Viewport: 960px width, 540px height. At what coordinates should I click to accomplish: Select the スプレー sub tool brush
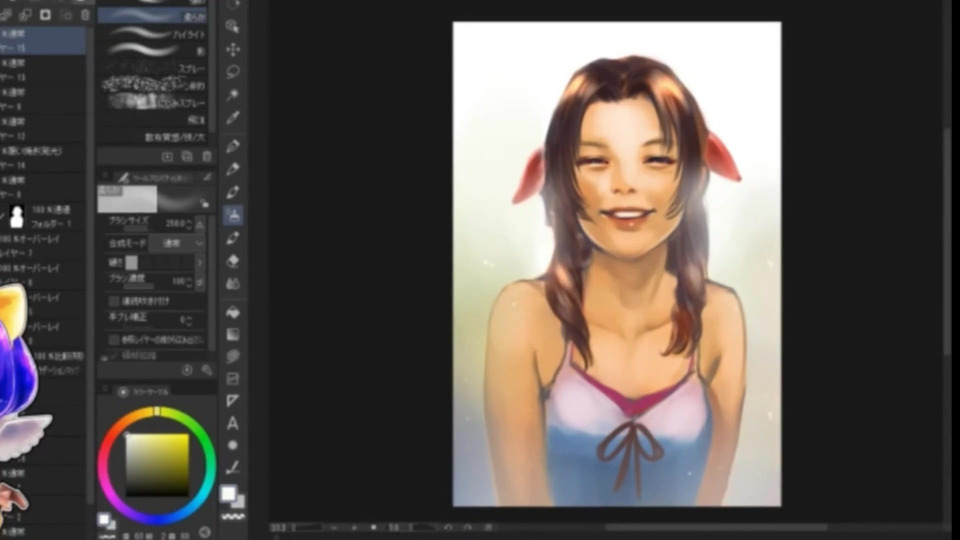pyautogui.click(x=153, y=69)
